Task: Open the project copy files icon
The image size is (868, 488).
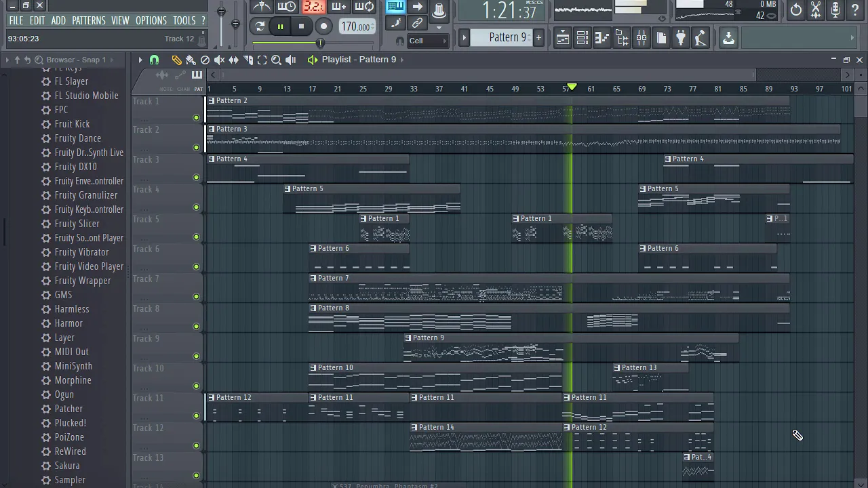Action: pyautogui.click(x=661, y=38)
